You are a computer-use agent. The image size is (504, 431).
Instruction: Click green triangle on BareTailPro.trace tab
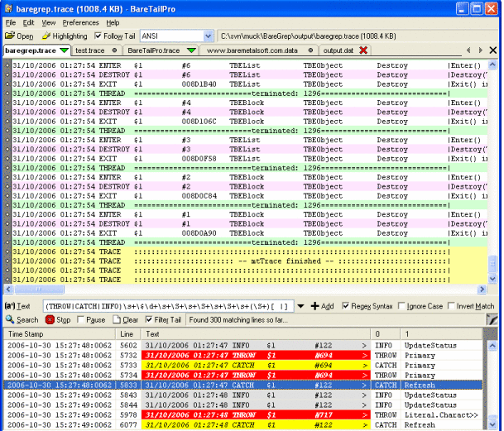click(x=191, y=50)
